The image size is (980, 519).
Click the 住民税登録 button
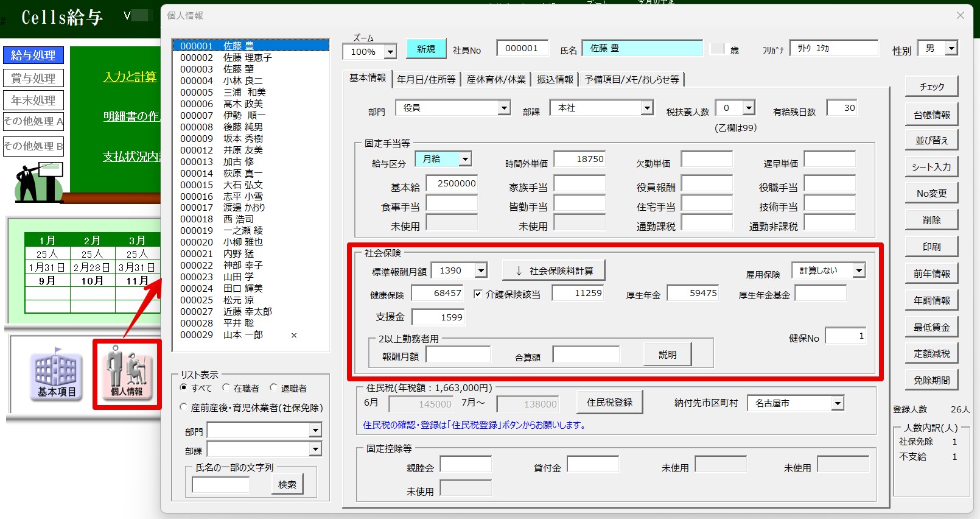tap(609, 403)
